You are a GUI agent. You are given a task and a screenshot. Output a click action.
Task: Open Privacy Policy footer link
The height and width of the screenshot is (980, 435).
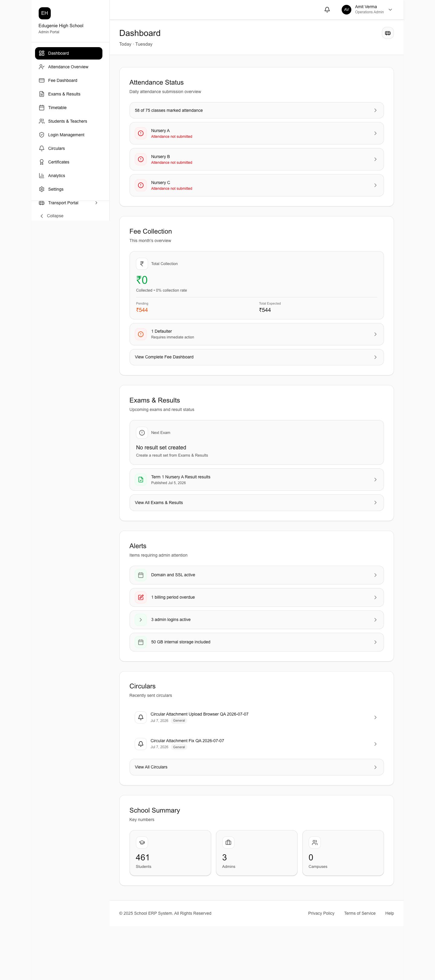pos(321,914)
